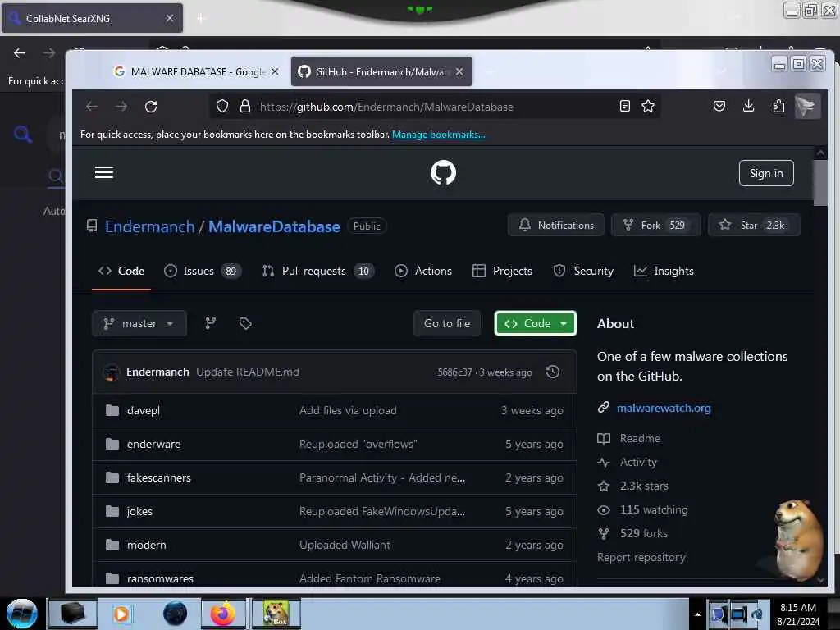This screenshot has width=840, height=630.
Task: Click the page vertical scrollbar thumb
Action: click(820, 182)
